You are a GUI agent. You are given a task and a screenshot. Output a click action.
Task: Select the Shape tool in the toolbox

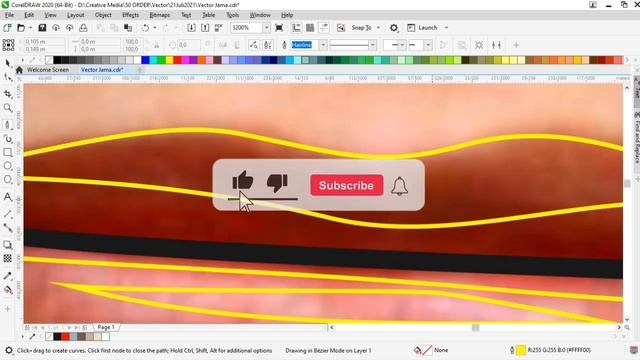click(8, 77)
